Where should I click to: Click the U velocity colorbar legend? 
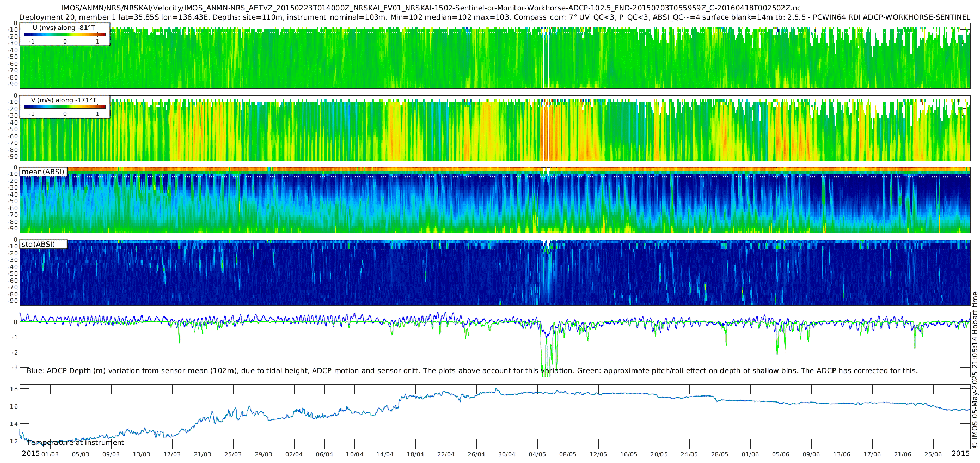click(x=65, y=34)
